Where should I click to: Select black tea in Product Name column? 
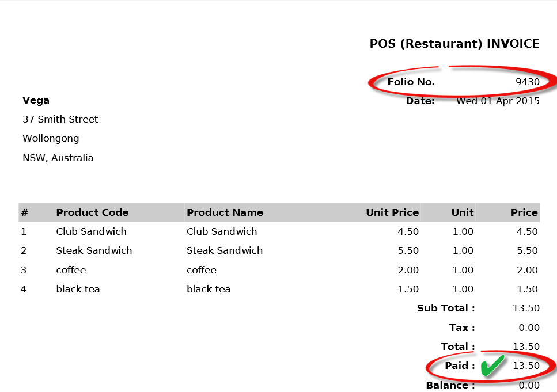(x=209, y=289)
